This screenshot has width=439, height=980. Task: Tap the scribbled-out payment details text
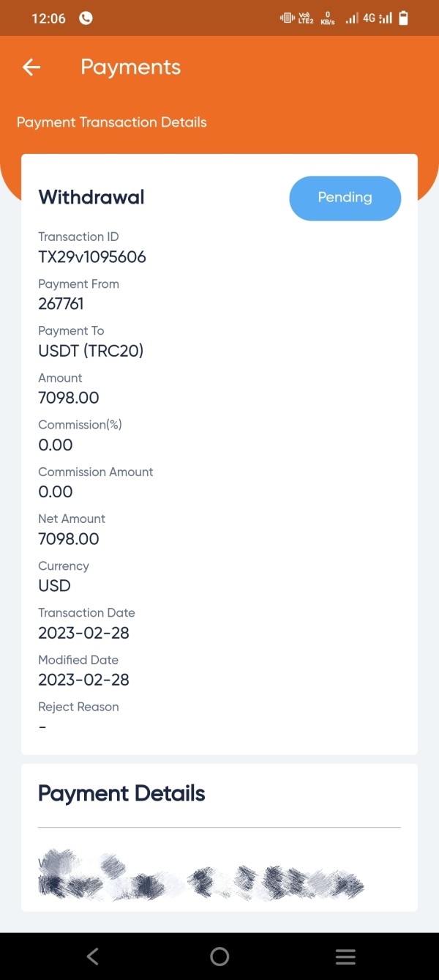click(201, 875)
